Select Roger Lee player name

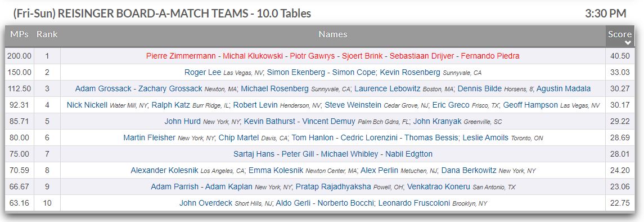pyautogui.click(x=203, y=72)
